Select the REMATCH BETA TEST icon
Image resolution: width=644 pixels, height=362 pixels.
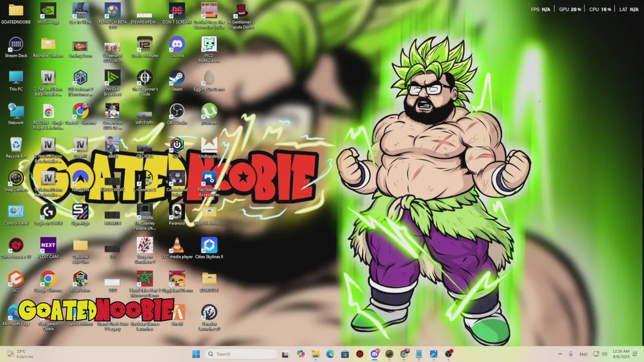click(113, 16)
